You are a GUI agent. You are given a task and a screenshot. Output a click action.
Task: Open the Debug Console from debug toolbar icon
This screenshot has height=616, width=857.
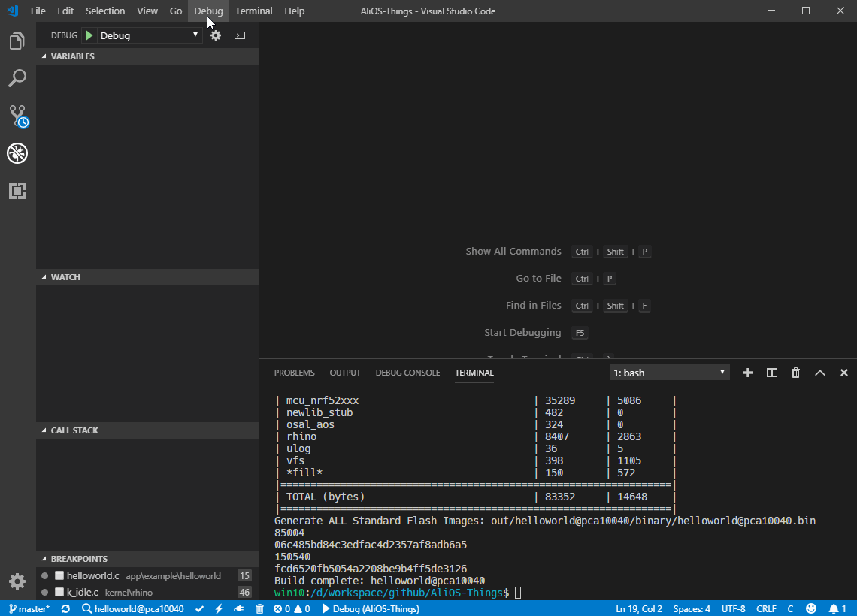(240, 35)
